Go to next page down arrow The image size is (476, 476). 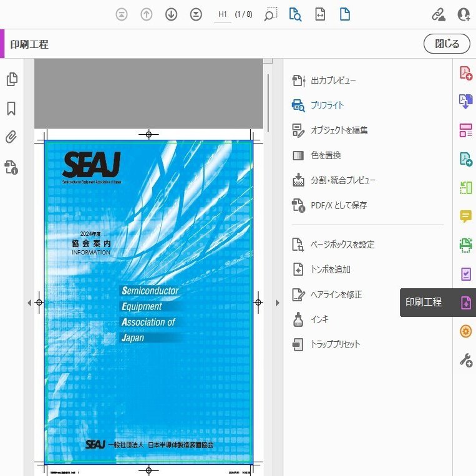click(x=171, y=14)
